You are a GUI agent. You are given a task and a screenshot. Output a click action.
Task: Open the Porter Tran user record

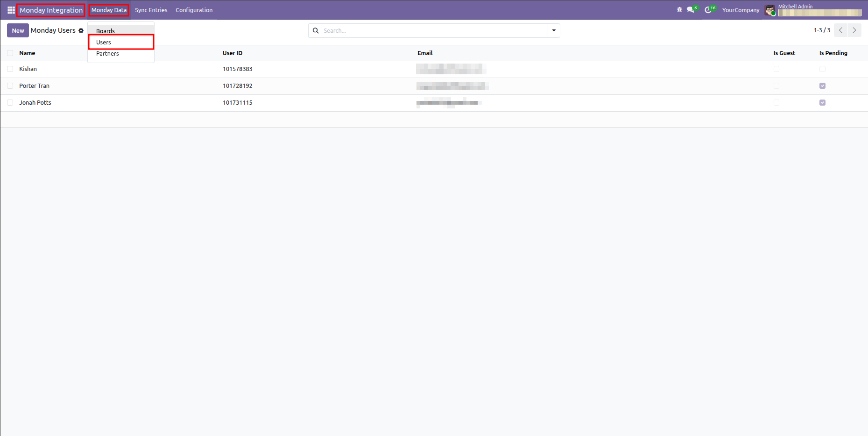34,86
